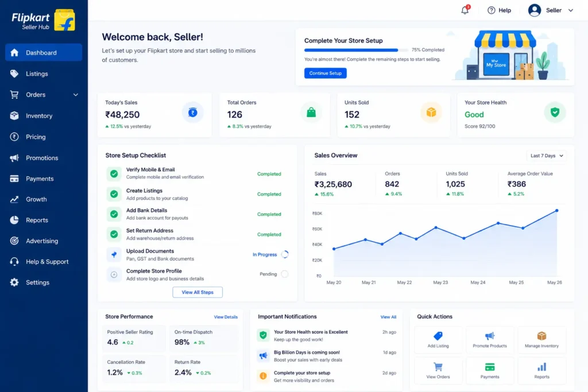This screenshot has height=392, width=588.
Task: Click View Orders quick action cart icon
Action: point(438,367)
